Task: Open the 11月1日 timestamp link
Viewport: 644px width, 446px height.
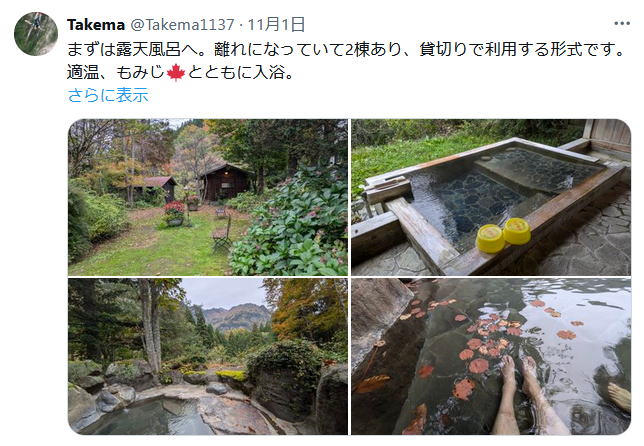Action: (276, 25)
